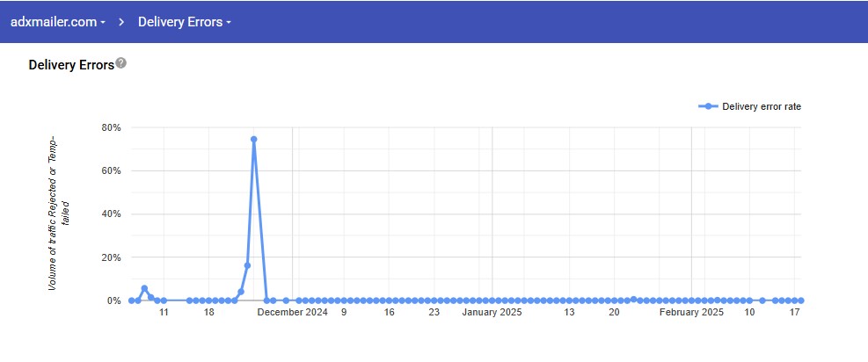Click the Delivery error rate legend label
The width and height of the screenshot is (868, 362).
point(762,106)
